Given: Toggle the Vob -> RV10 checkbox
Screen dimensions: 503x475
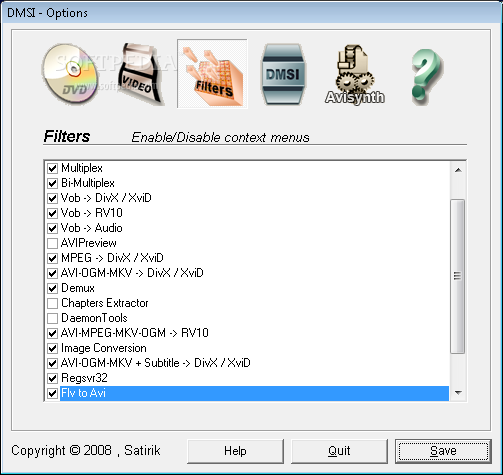Looking at the screenshot, I should [52, 213].
